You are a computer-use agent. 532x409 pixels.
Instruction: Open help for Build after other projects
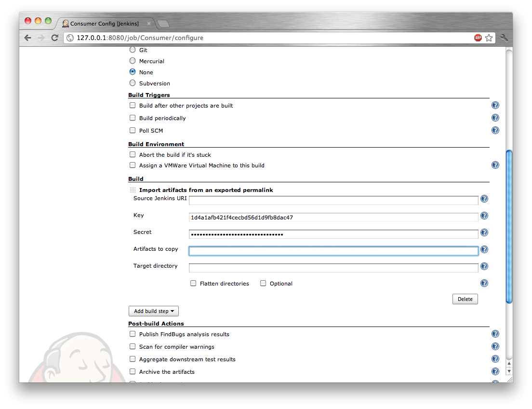(495, 105)
